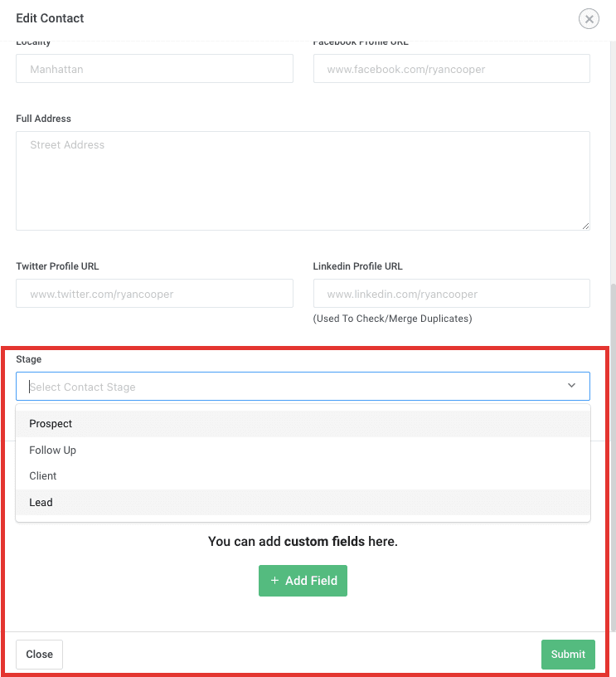Click the right-side scrollbar
The height and width of the screenshot is (677, 616).
612,332
